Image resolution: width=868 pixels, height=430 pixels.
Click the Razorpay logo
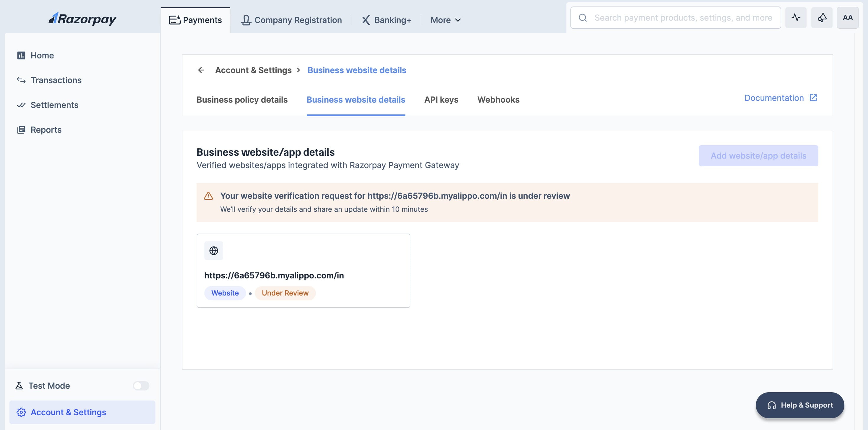coord(83,19)
